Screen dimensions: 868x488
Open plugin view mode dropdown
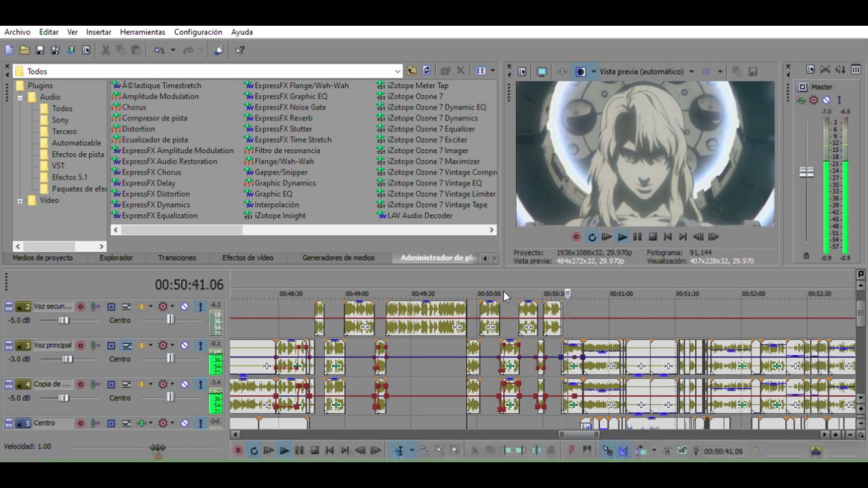coord(492,70)
